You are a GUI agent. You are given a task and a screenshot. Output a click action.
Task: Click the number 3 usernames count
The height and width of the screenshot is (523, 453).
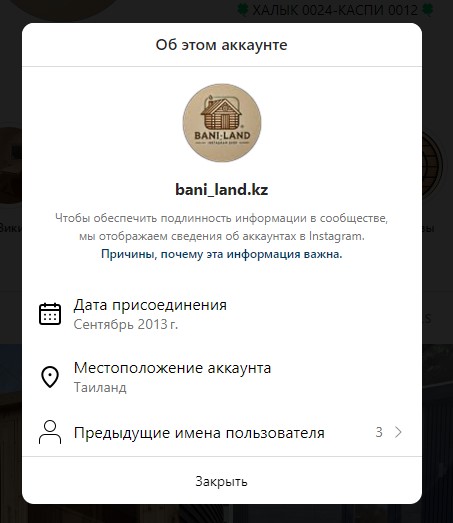(x=379, y=432)
